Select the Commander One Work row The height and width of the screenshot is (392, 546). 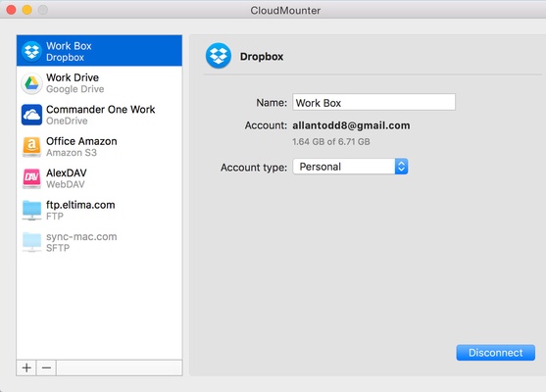click(99, 115)
